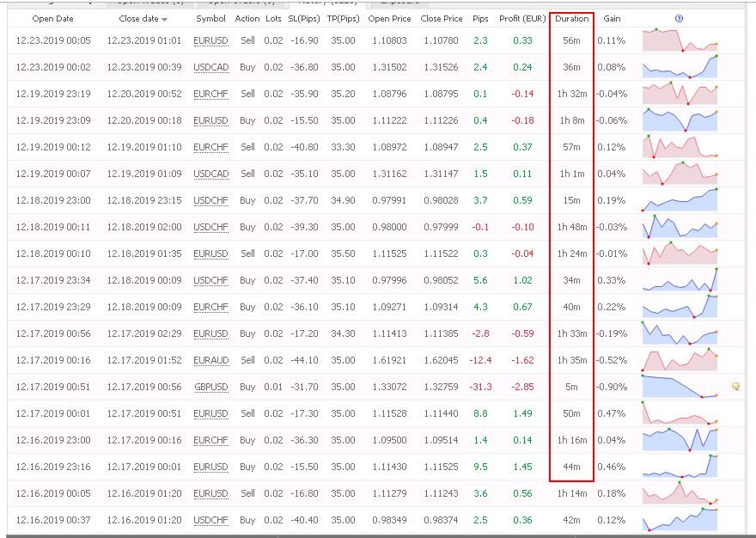
Task: Select pips value -31.3
Action: point(480,387)
